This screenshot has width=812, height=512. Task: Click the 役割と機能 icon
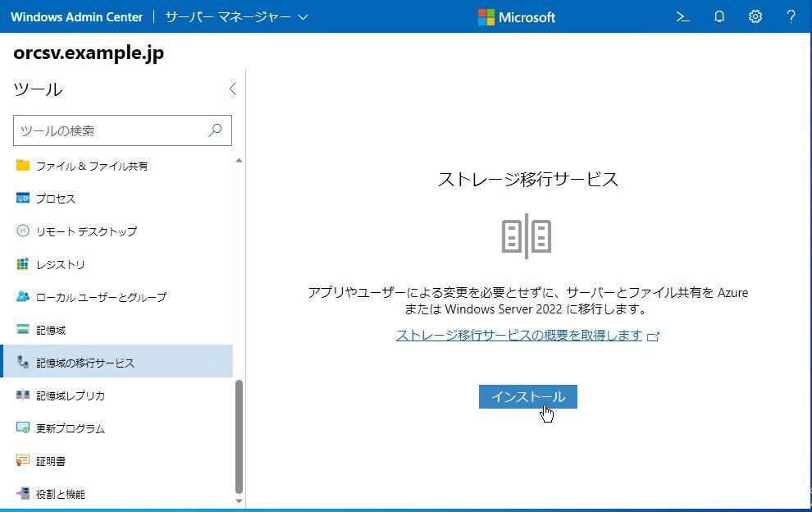[x=23, y=493]
